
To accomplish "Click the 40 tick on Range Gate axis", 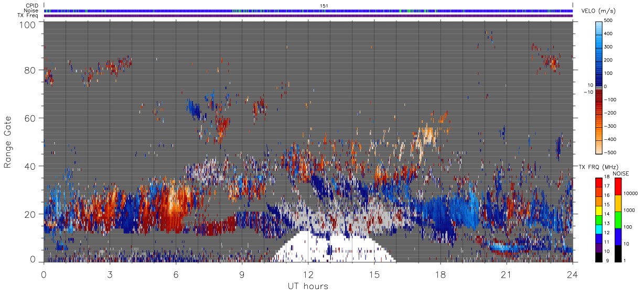I will [30, 166].
